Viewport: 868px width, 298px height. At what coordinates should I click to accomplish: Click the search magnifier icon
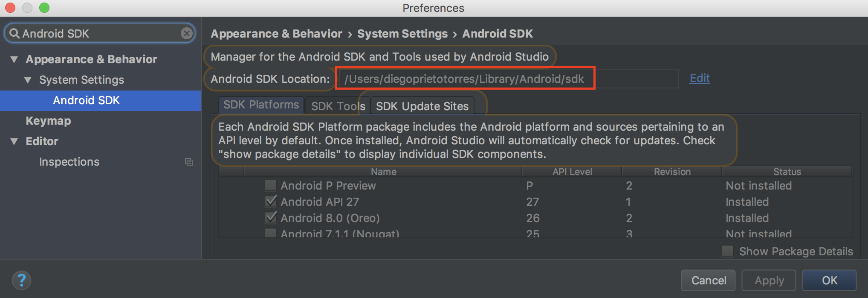14,33
